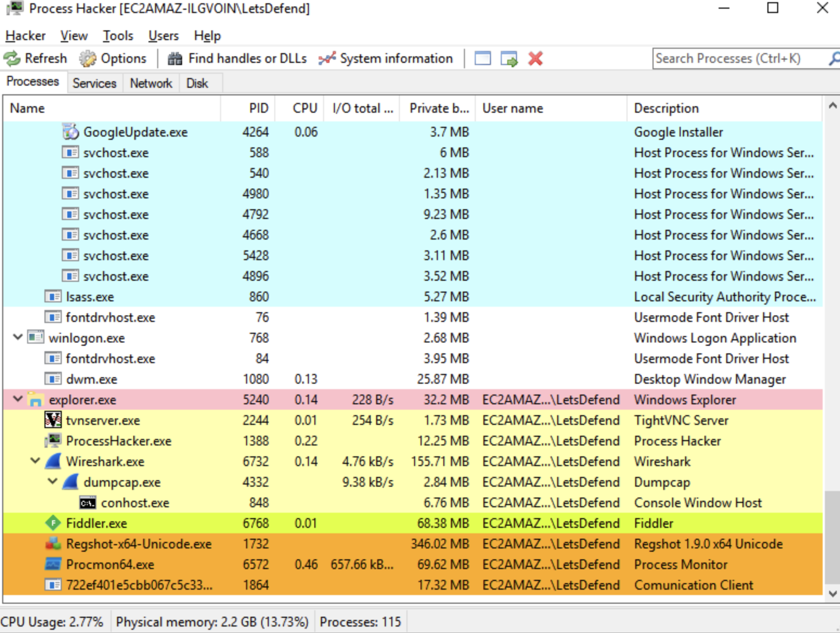Click the Refresh toolbar icon

click(x=11, y=59)
